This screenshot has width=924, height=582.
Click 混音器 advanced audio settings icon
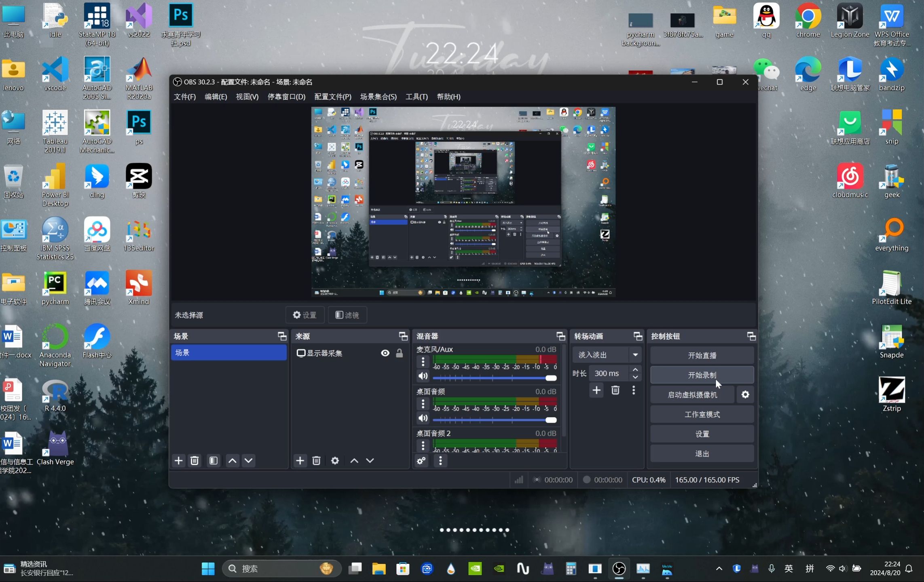[x=421, y=461]
